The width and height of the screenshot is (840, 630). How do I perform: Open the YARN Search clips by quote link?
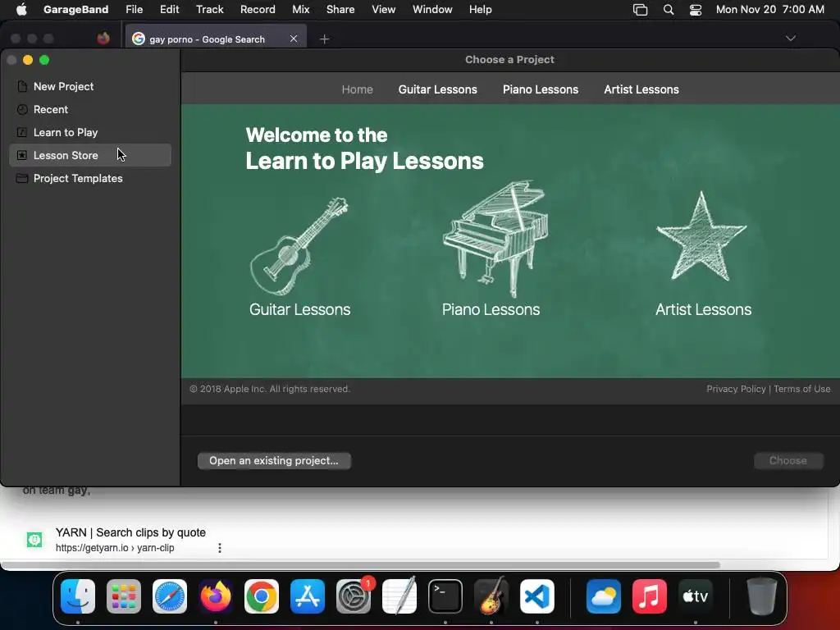pyautogui.click(x=130, y=532)
